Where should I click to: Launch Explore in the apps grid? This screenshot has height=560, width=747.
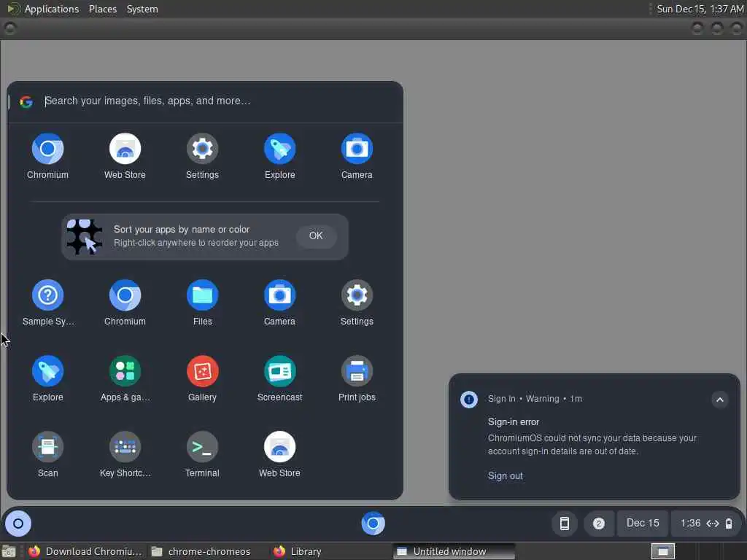tap(47, 378)
